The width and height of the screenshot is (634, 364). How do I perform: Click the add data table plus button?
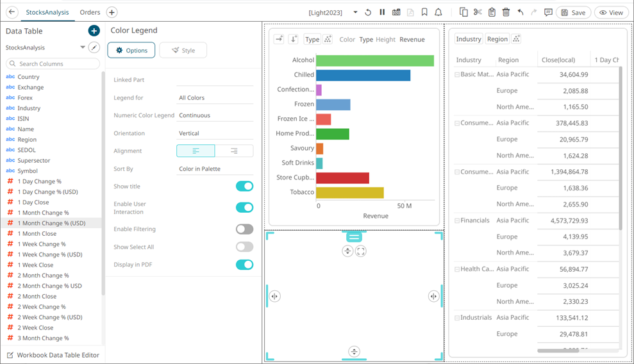[94, 31]
